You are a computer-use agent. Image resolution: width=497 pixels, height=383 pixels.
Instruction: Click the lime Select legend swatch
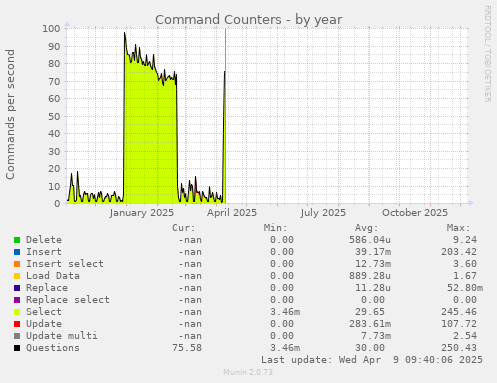17,312
